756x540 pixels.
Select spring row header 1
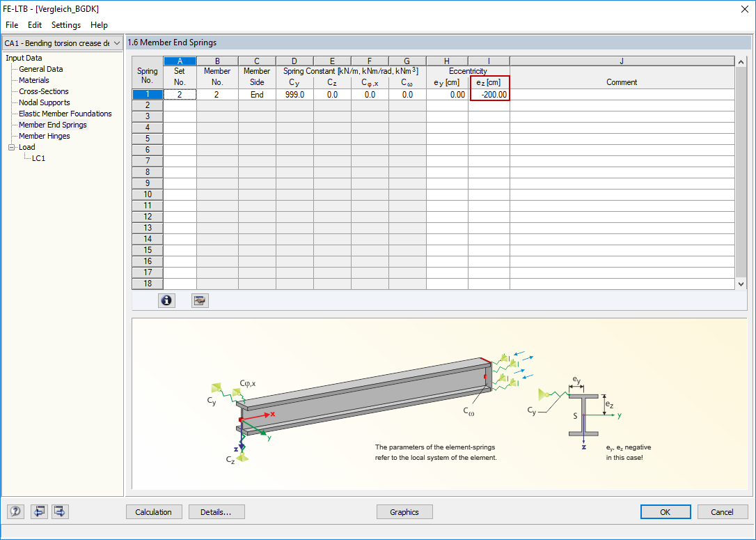click(148, 95)
